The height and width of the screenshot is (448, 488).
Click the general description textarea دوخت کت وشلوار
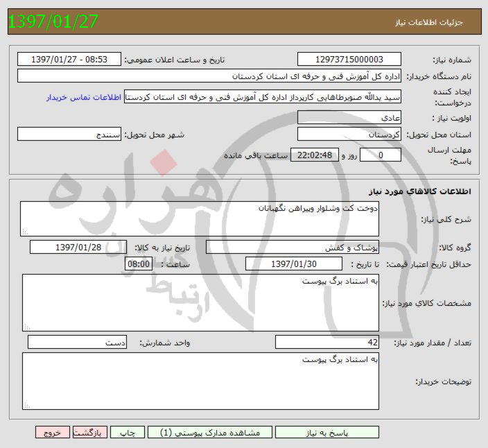point(200,219)
